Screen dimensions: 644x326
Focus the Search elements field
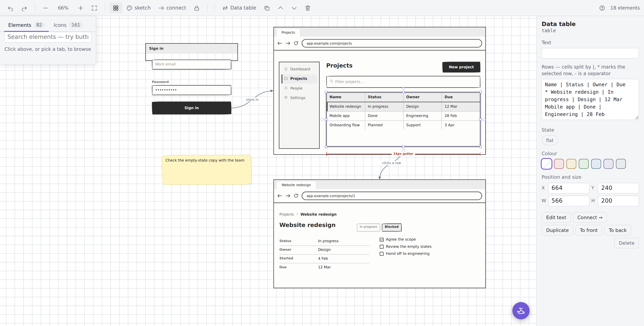coord(48,37)
